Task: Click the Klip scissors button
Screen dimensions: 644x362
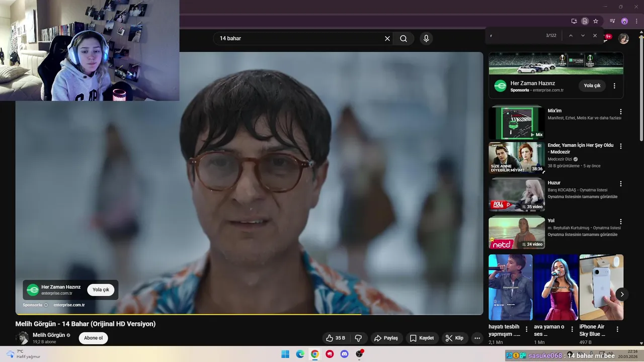Action: [454, 338]
